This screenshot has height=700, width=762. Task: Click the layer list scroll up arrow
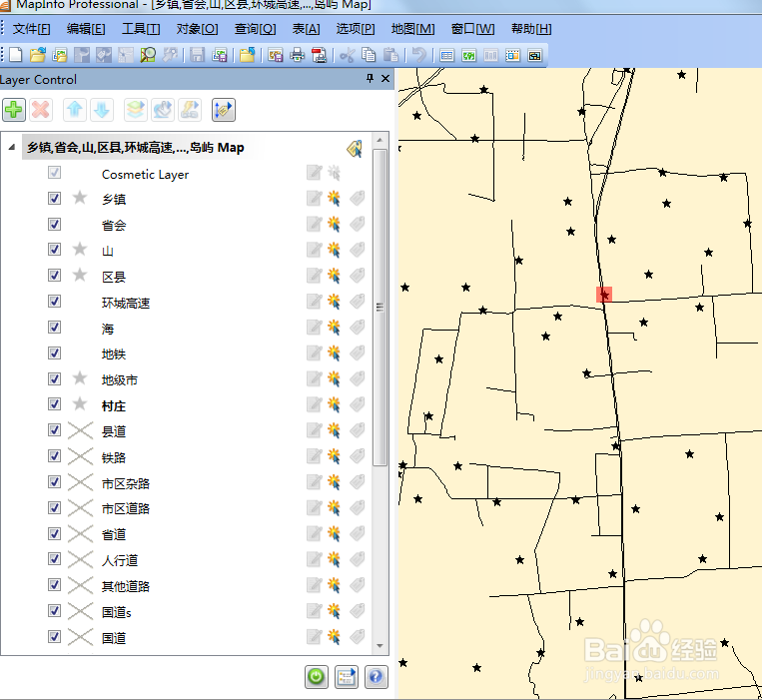[x=381, y=140]
